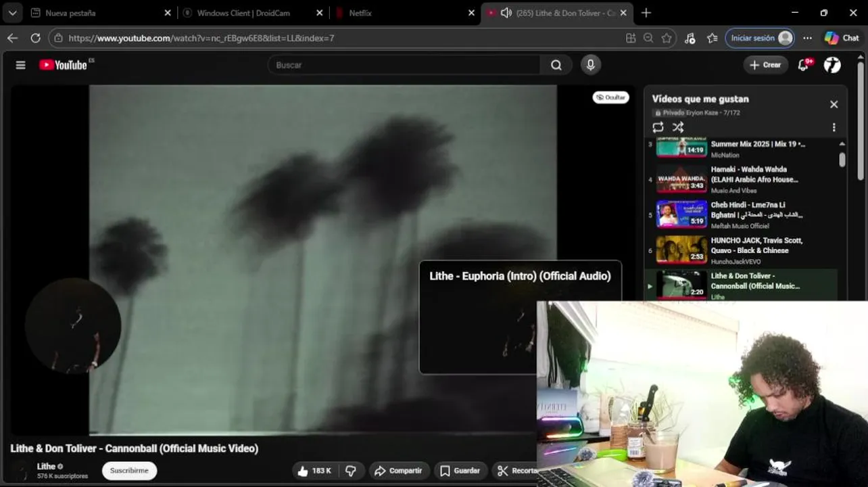Toggle playlist shuffle

tap(678, 127)
